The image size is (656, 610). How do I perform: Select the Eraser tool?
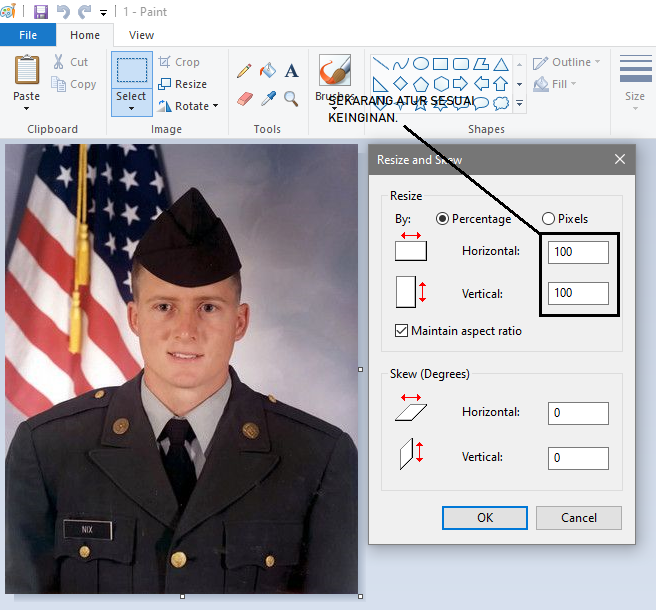click(x=245, y=99)
